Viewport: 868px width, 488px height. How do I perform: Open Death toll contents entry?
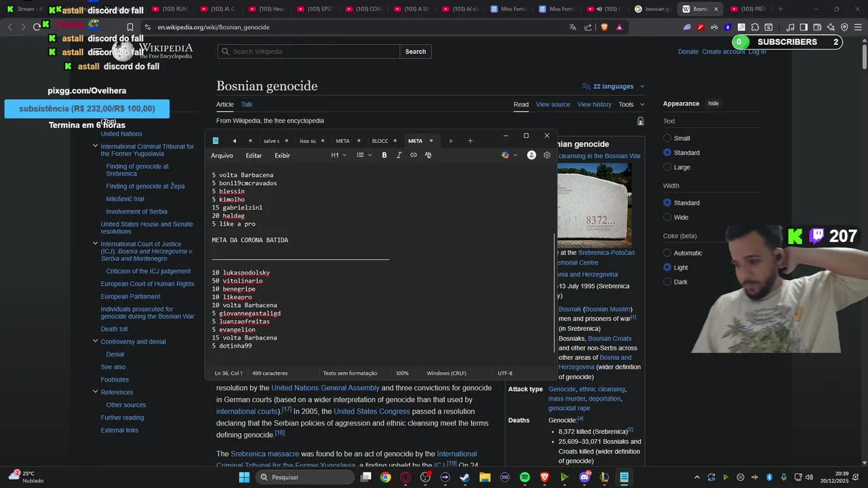(x=114, y=329)
